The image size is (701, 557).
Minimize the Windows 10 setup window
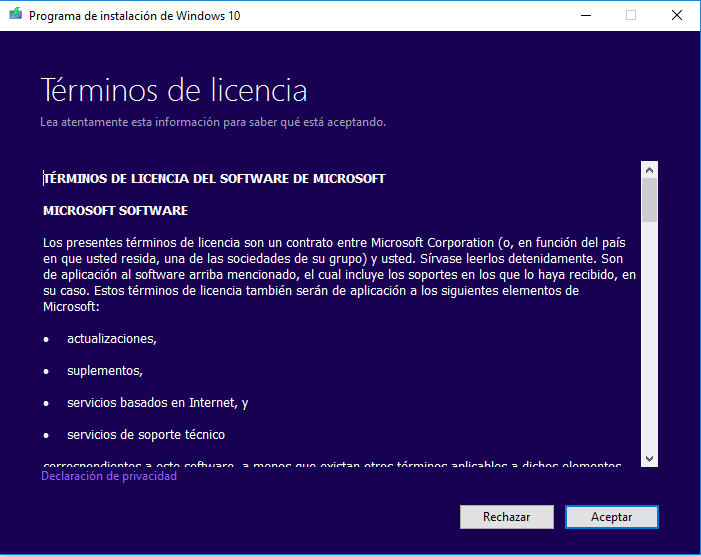pos(586,16)
